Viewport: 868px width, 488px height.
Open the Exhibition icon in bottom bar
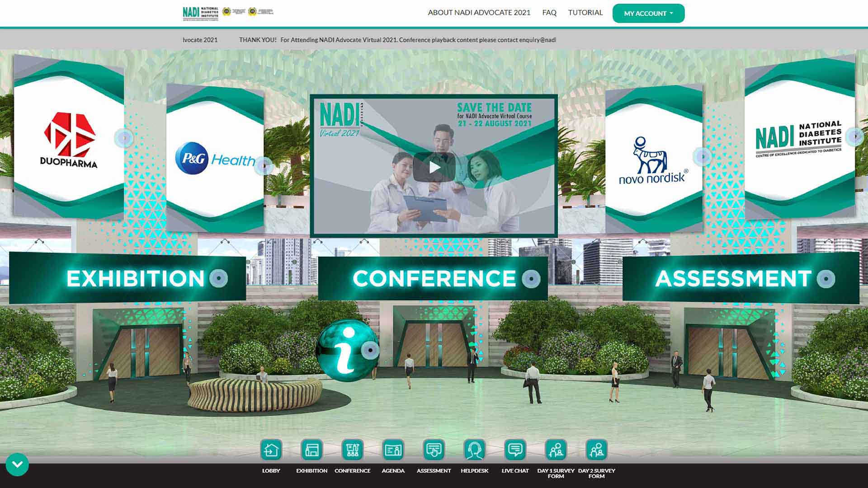311,450
